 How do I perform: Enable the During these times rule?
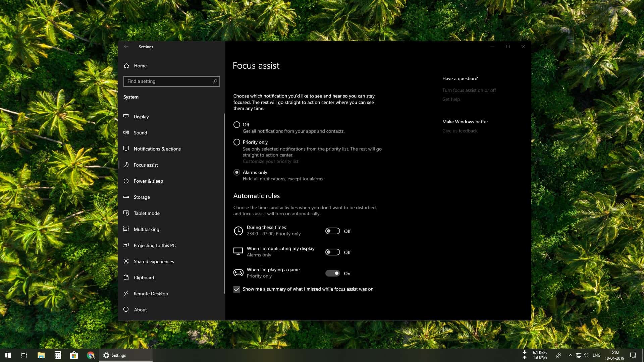332,231
